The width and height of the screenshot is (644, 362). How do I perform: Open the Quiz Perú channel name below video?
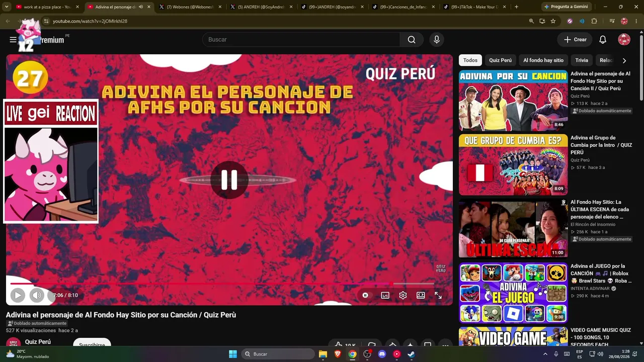pyautogui.click(x=38, y=342)
